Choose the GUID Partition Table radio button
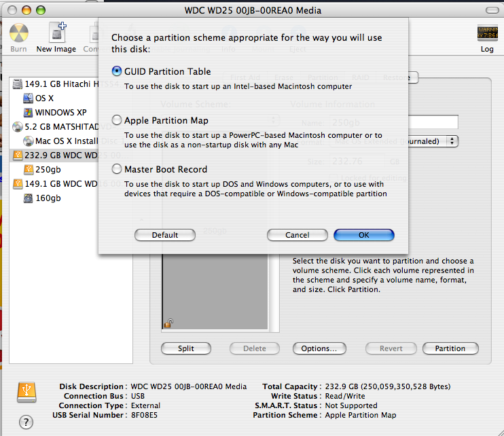504x436 pixels. point(117,71)
